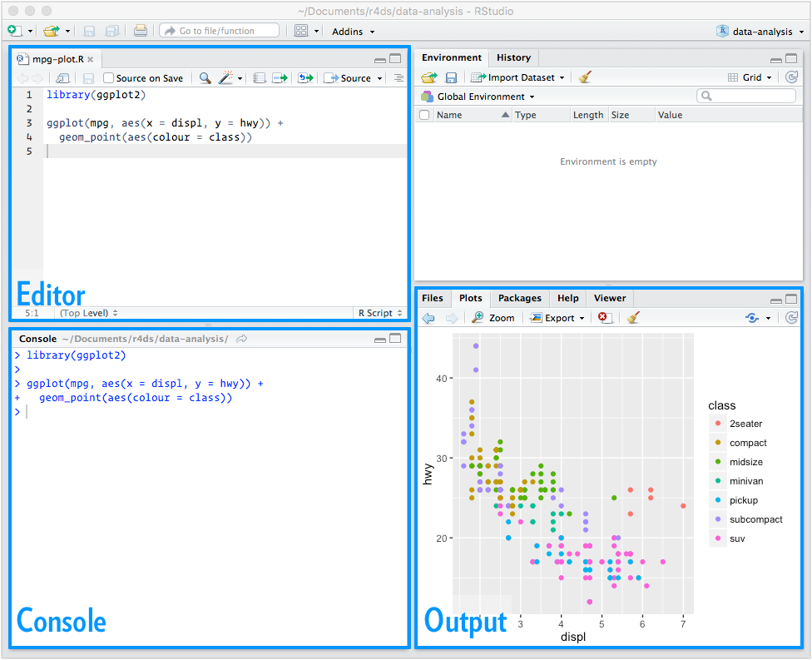
Task: Open the Viewer tab
Action: coord(610,298)
